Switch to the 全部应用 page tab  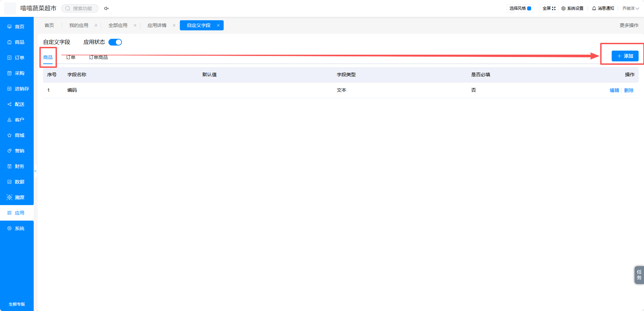point(118,25)
